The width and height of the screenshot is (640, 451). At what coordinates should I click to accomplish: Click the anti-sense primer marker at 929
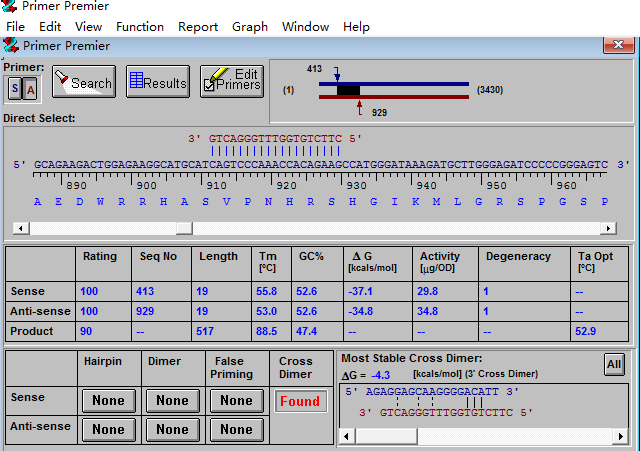click(359, 106)
